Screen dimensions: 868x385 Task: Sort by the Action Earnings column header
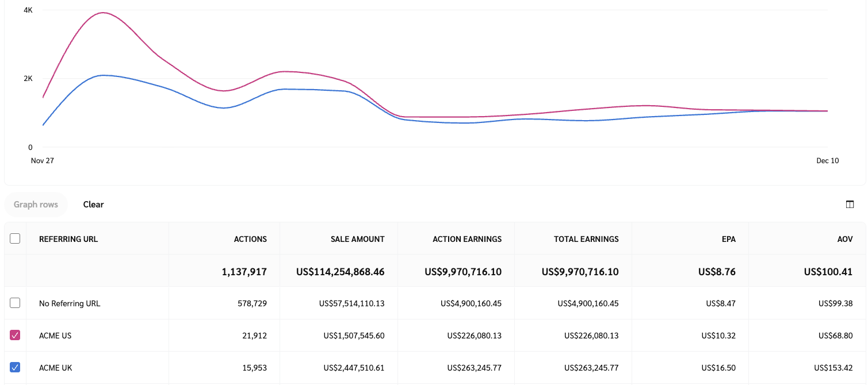click(x=467, y=239)
